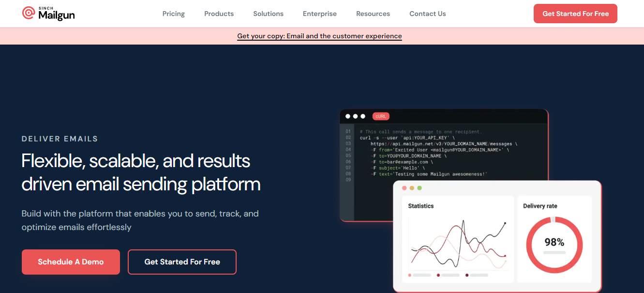The height and width of the screenshot is (293, 644).
Task: Go to the Enterprise page
Action: click(x=320, y=14)
